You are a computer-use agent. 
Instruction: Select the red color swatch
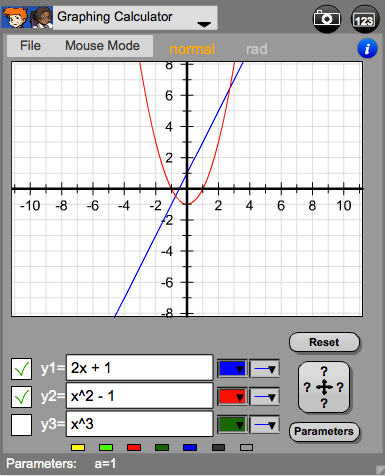click(134, 447)
